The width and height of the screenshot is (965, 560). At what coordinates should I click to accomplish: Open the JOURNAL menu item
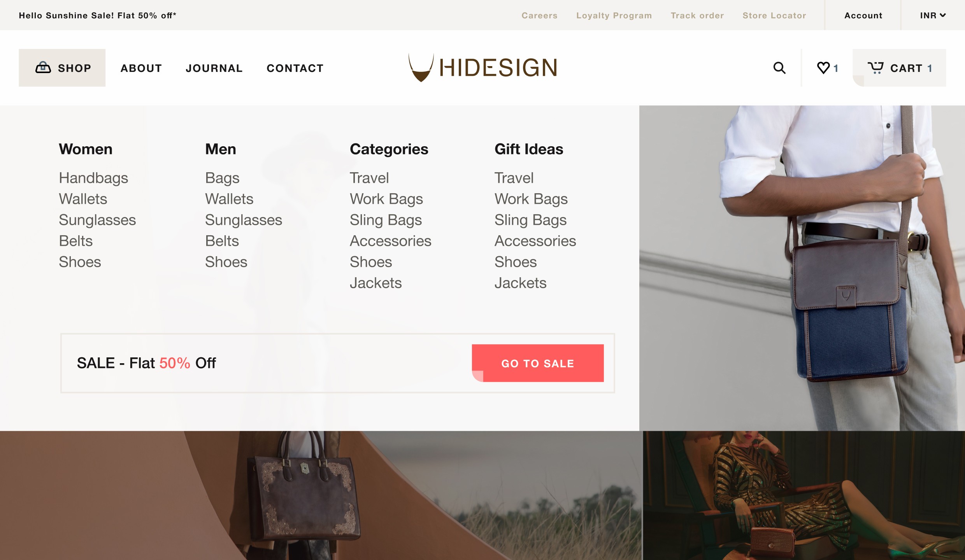click(x=214, y=68)
